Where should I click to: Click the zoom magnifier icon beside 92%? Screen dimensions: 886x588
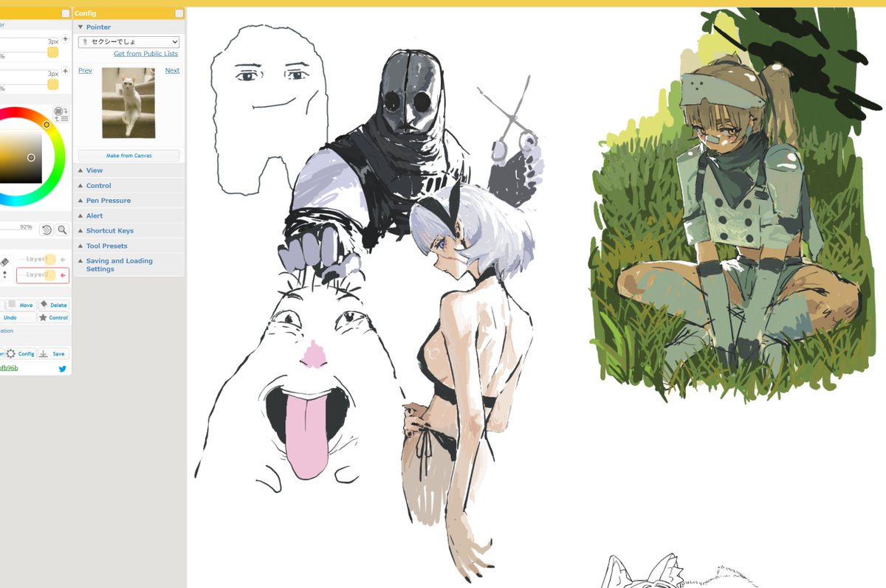[x=62, y=230]
